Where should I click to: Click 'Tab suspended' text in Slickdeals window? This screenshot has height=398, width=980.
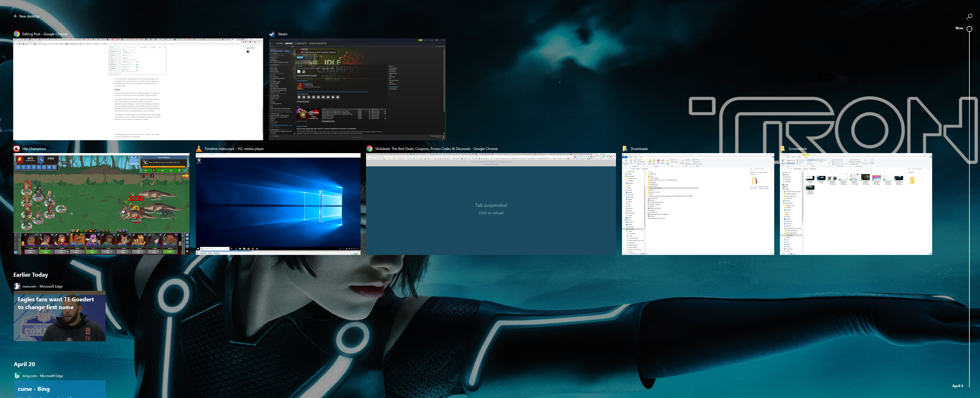point(491,206)
